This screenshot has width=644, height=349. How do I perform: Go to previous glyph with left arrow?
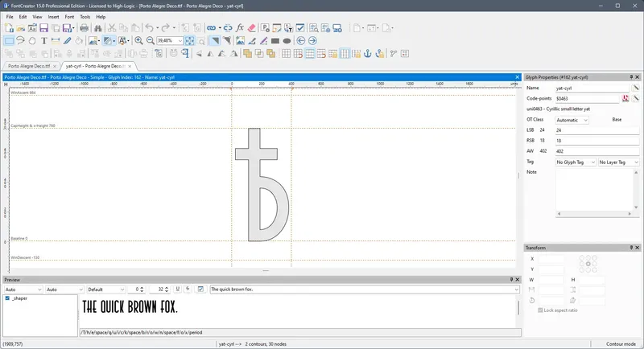[300, 40]
